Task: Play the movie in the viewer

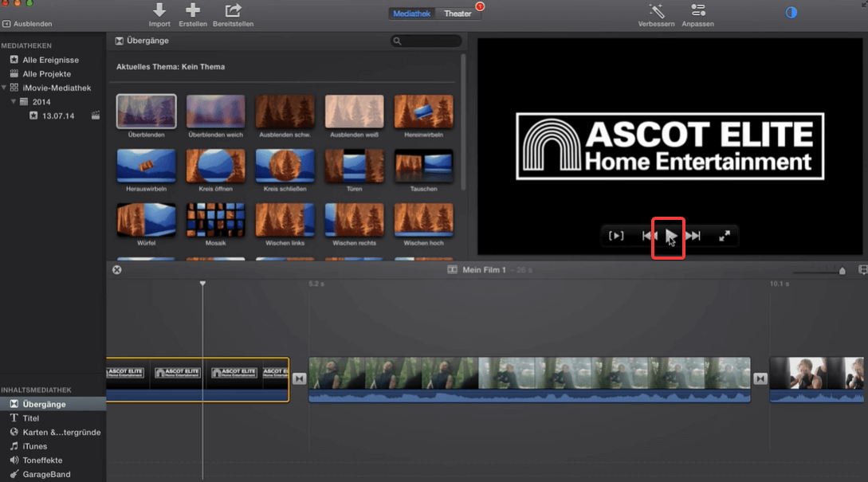Action: coord(670,237)
